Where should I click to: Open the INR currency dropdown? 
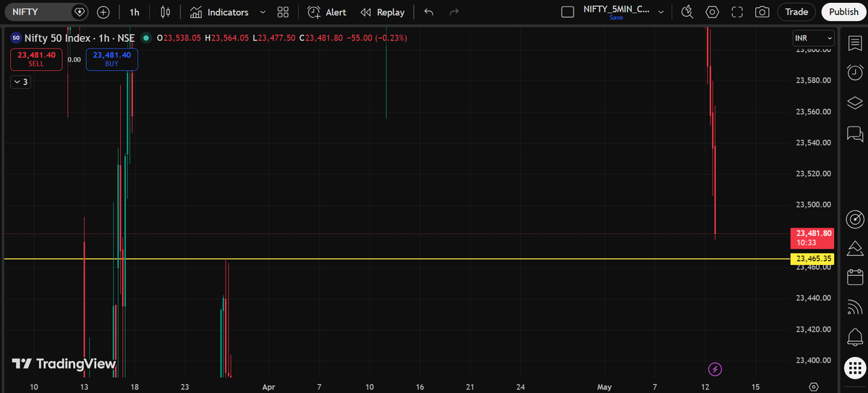[814, 38]
